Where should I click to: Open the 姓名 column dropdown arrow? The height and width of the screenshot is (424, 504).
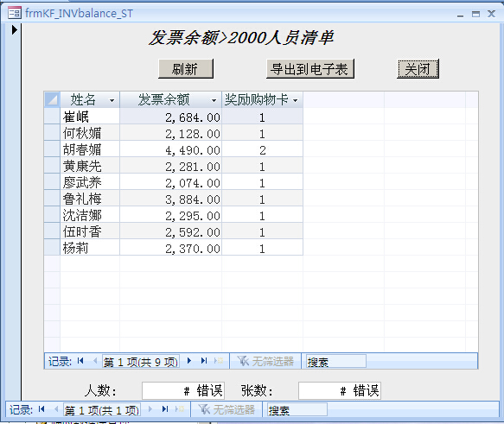pyautogui.click(x=112, y=100)
